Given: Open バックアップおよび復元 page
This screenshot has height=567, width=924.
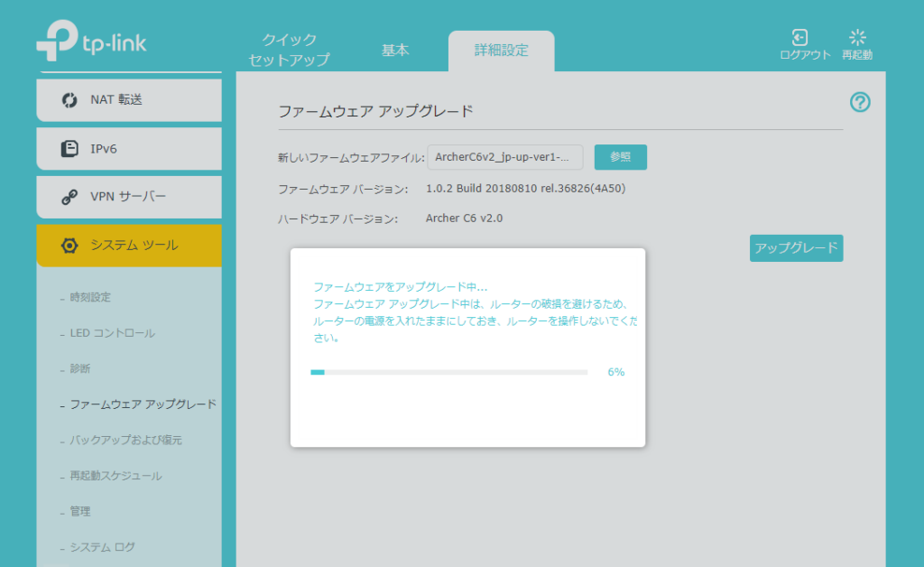Looking at the screenshot, I should [x=125, y=441].
